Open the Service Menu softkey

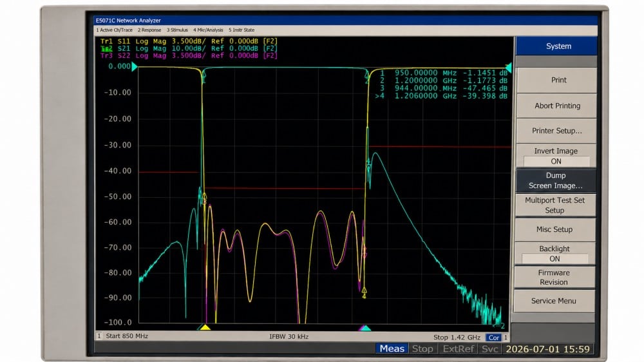coord(553,301)
